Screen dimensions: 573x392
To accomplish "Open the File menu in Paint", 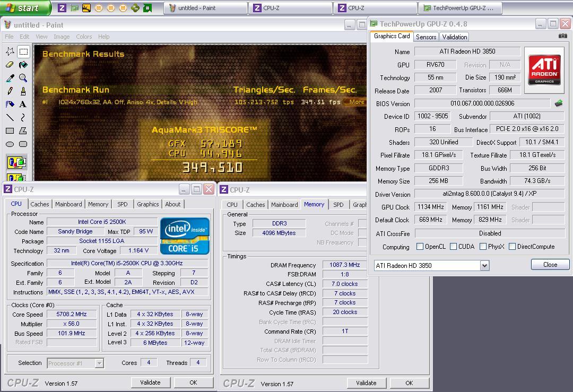I will tap(9, 37).
